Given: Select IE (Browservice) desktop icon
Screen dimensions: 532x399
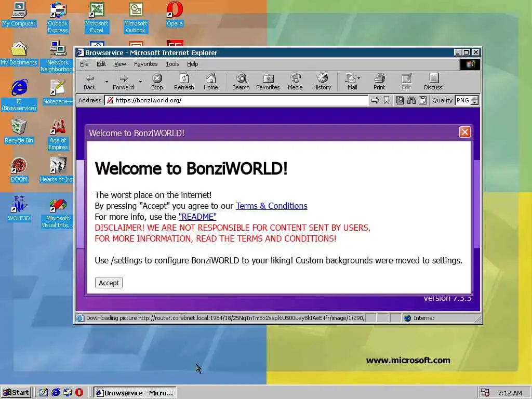Looking at the screenshot, I should coord(19,96).
